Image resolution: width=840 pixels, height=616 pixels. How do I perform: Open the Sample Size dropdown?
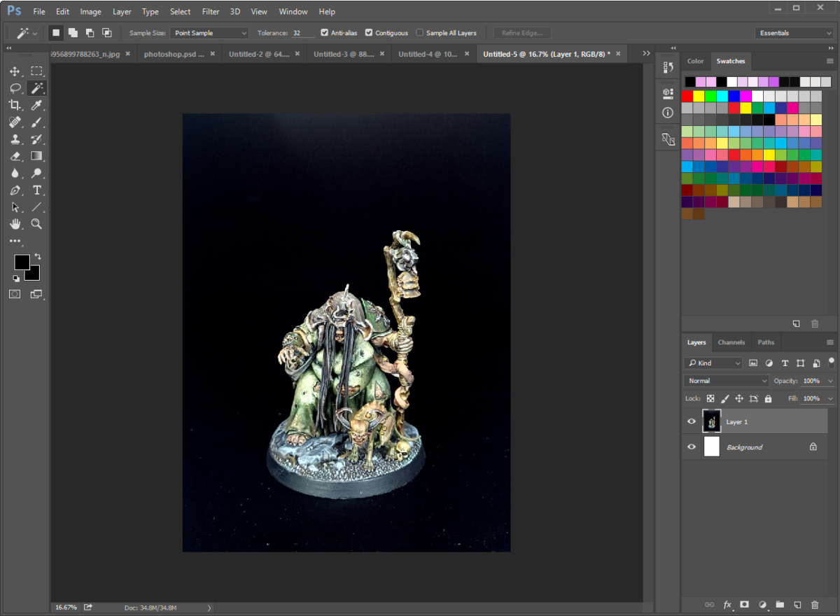click(209, 32)
